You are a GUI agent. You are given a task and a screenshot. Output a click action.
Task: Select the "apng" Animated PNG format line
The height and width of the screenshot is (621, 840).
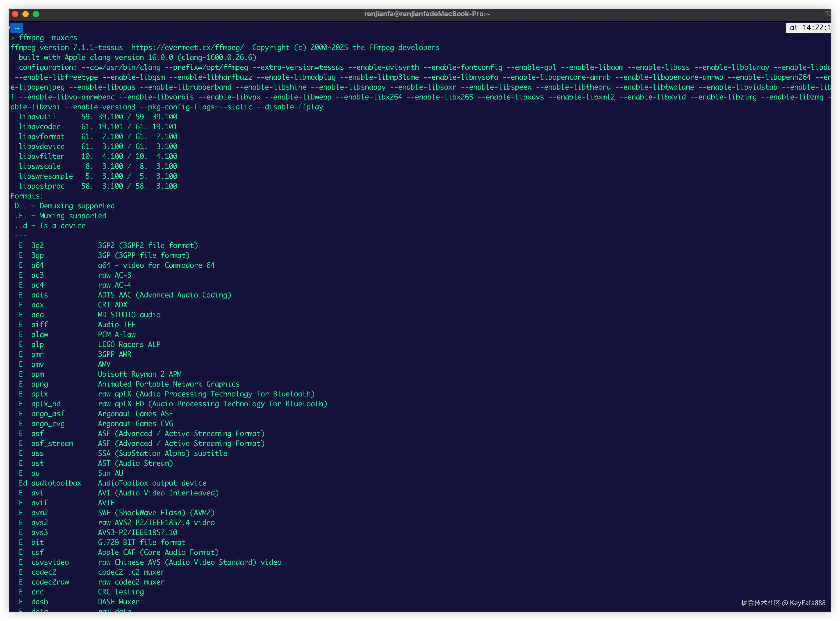tap(39, 384)
